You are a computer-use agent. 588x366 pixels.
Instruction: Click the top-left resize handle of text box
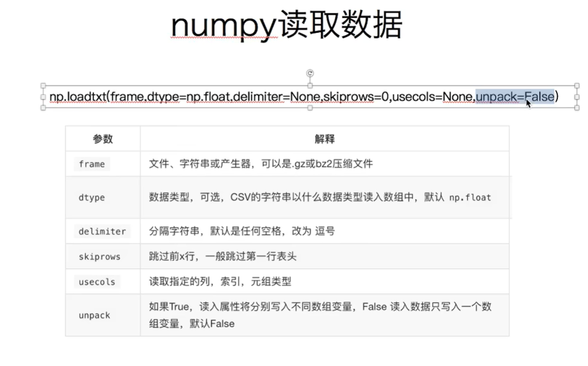(43, 86)
